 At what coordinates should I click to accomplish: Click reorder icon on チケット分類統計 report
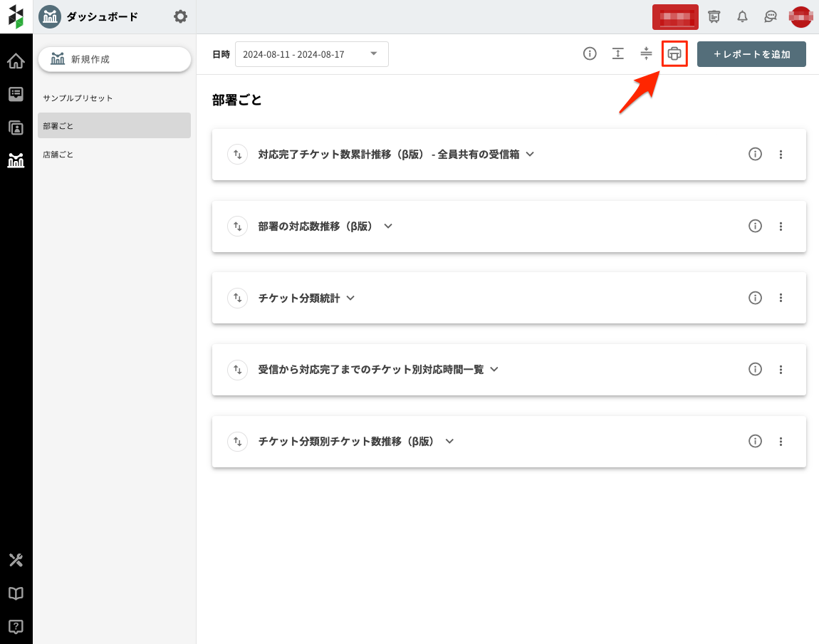236,298
